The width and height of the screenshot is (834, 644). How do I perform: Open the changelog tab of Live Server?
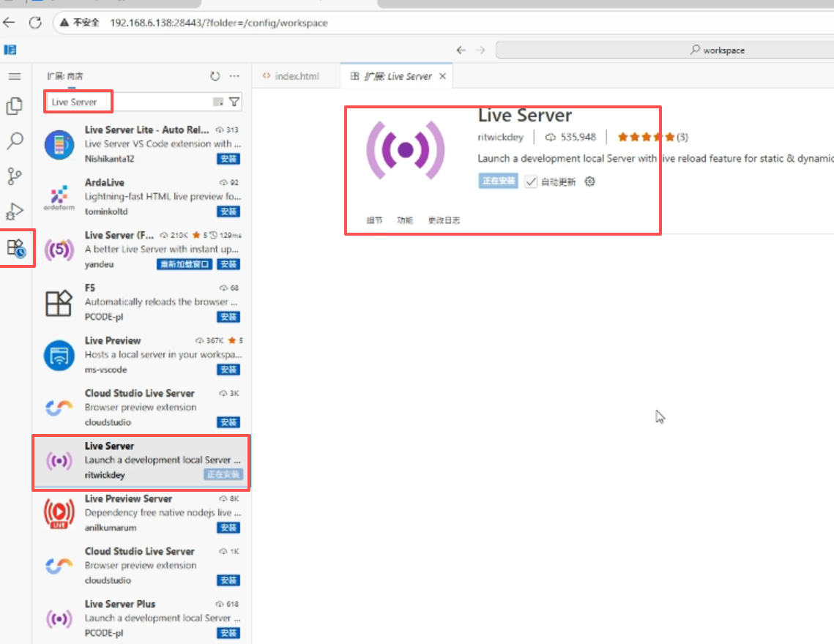[444, 220]
